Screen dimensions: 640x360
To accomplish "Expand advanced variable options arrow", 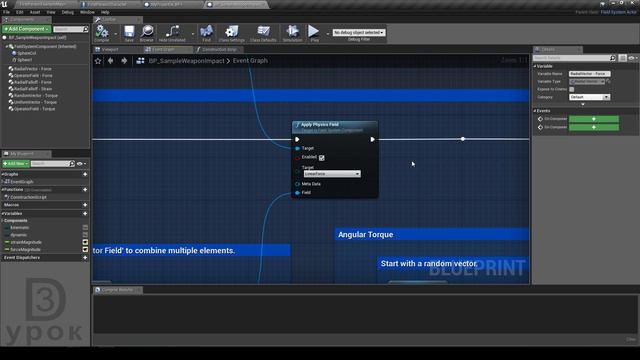I will (x=583, y=104).
